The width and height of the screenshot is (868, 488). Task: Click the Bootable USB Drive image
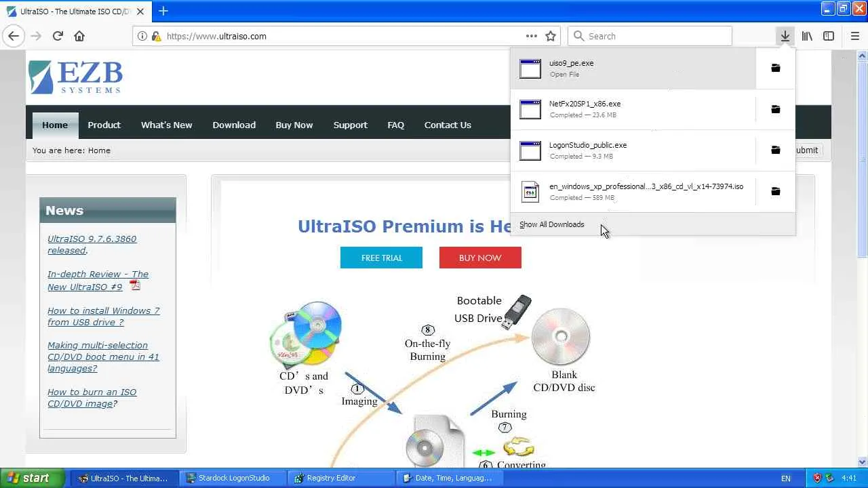point(517,311)
